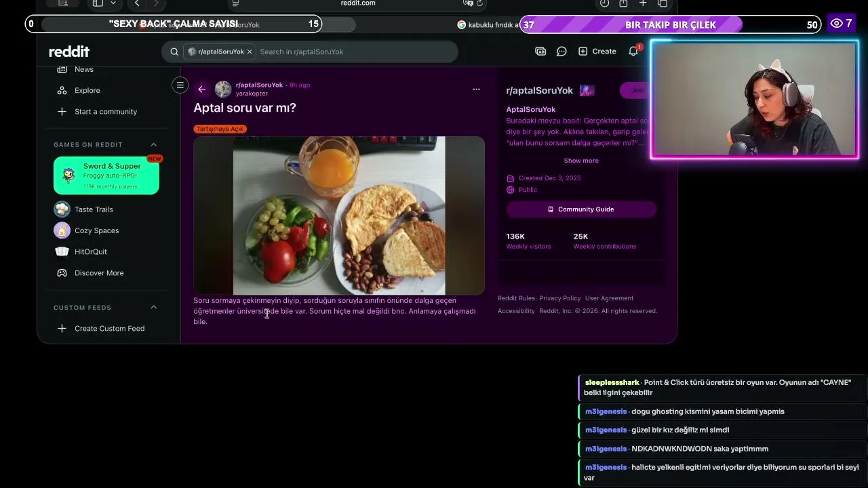Viewport: 868px width, 488px height.
Task: Click the 'SEXY BACK' çalma sayısı progress bar
Action: [174, 24]
